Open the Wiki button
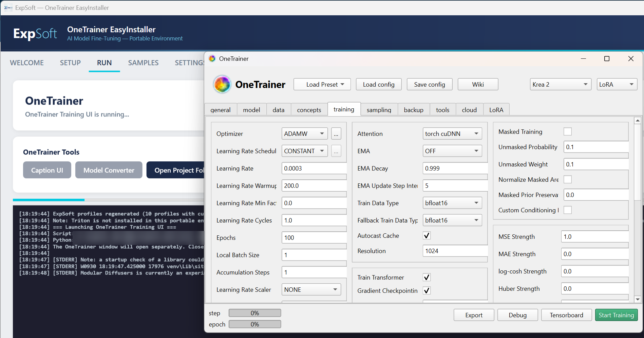The height and width of the screenshot is (338, 644). (478, 84)
